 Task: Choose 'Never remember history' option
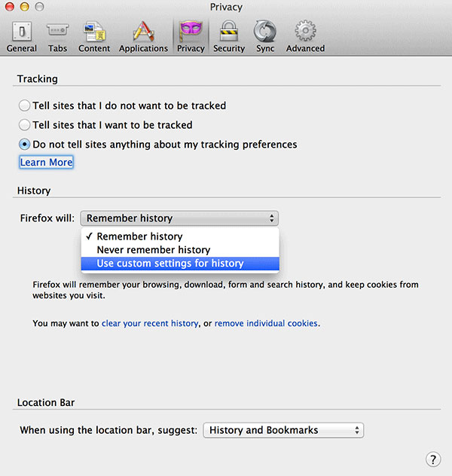pyautogui.click(x=180, y=250)
